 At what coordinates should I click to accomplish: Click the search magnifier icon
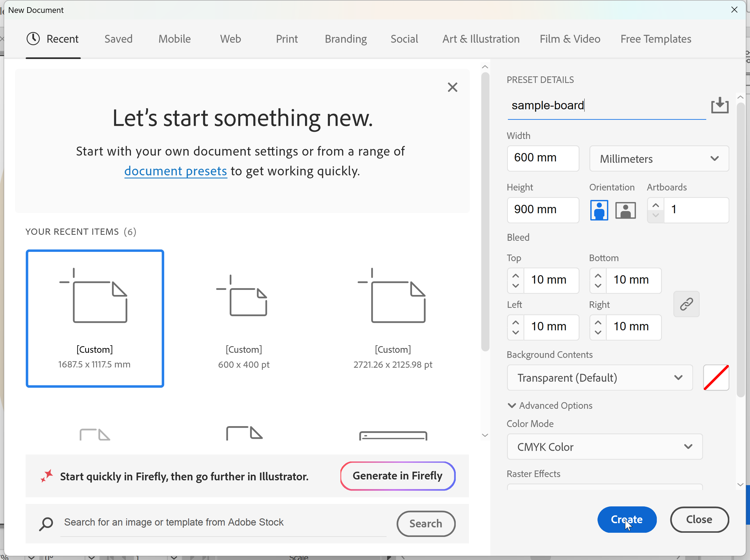pos(46,524)
